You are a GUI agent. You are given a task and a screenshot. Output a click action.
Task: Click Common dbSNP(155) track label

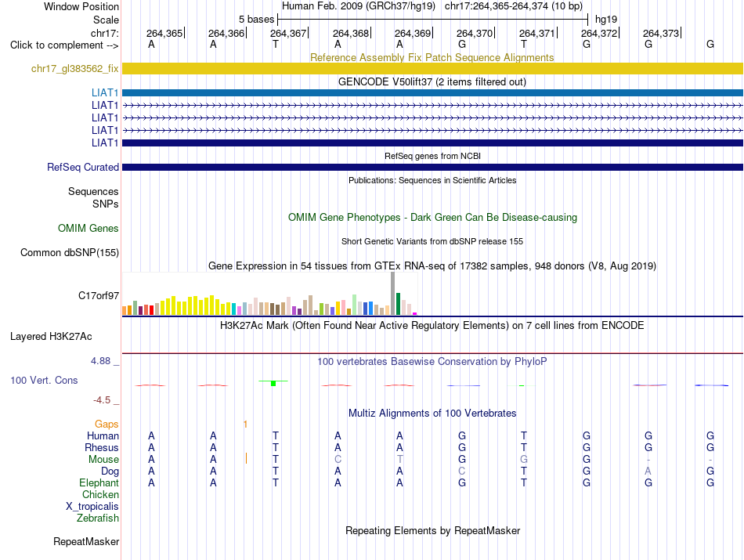(x=69, y=252)
